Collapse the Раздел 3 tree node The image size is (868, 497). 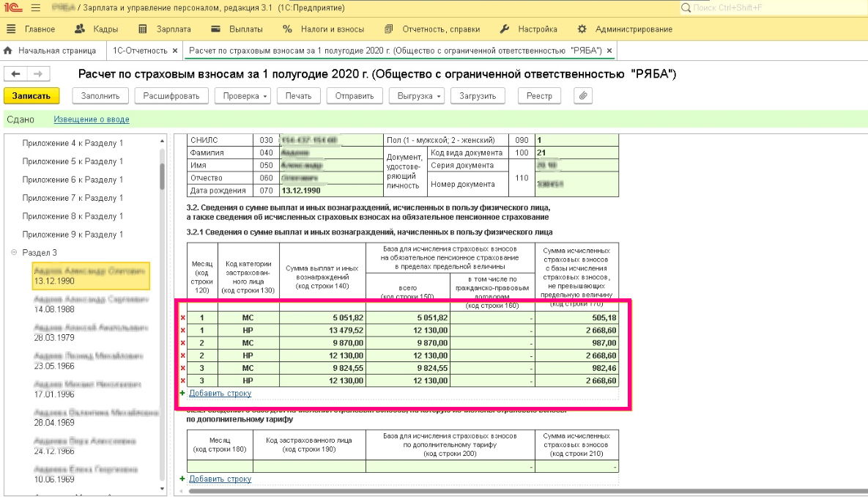[14, 253]
